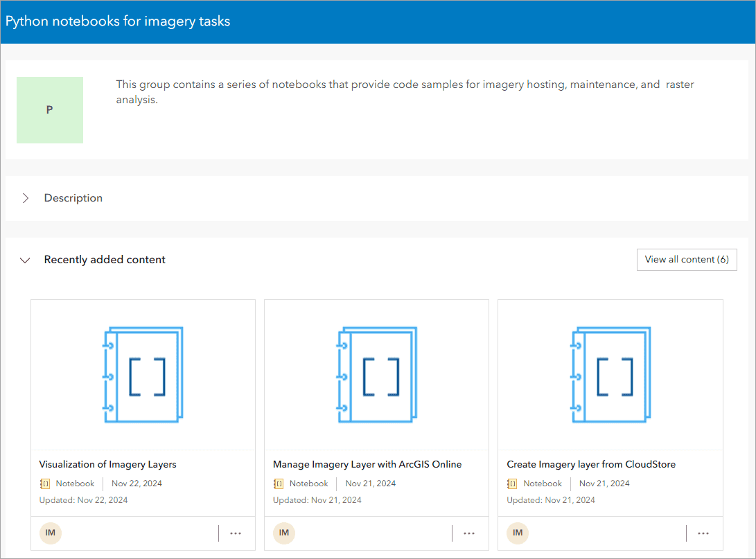This screenshot has height=559, width=756.
Task: Open the Visualization of Imagery Layers notebook
Action: click(x=107, y=464)
